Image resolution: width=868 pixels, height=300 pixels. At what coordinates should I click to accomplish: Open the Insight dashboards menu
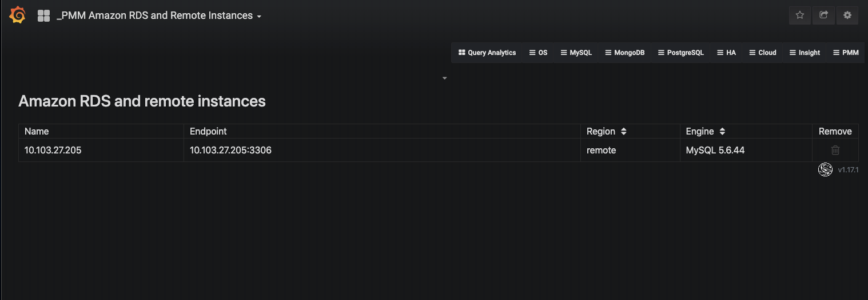(x=805, y=53)
